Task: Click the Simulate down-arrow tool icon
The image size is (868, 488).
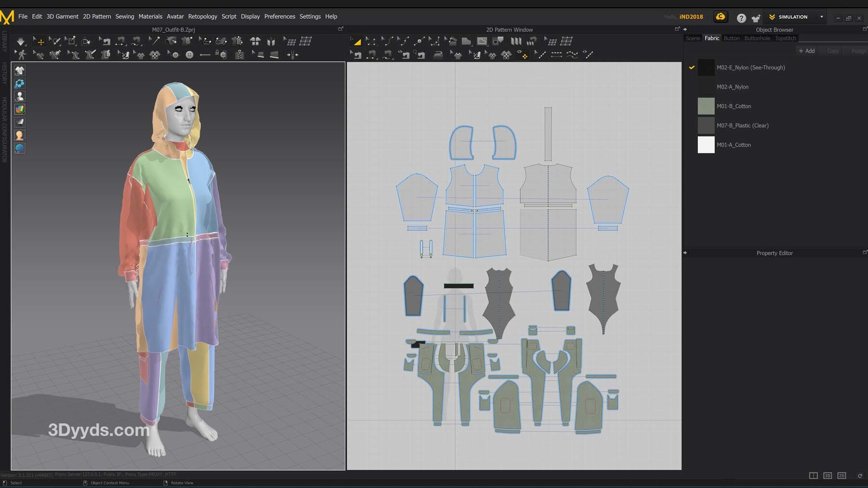Action: pyautogui.click(x=20, y=41)
